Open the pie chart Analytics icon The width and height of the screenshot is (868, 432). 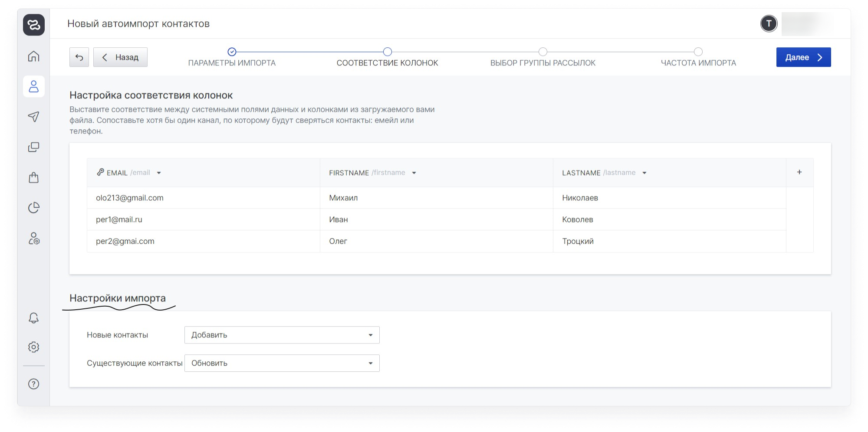34,208
